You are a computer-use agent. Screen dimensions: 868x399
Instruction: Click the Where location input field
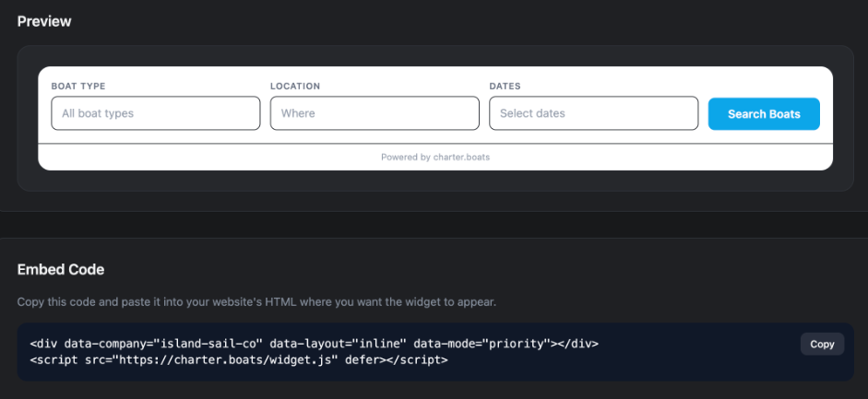375,113
